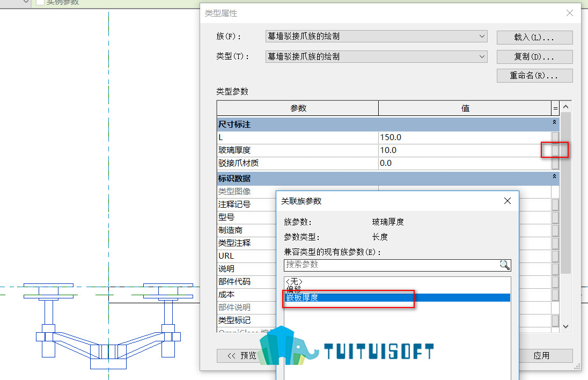The image size is (588, 380).
Task: Click the L value cell 150.0
Action: click(x=465, y=137)
